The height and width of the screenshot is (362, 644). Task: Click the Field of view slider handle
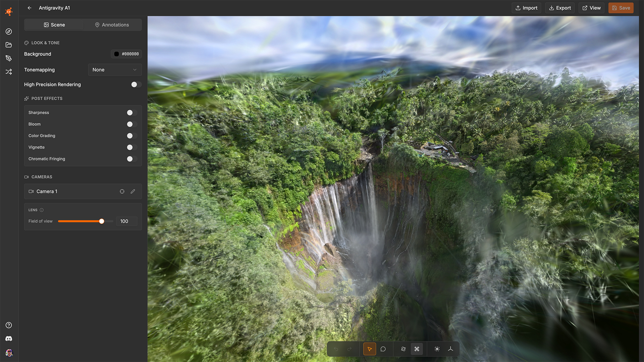[102, 221]
